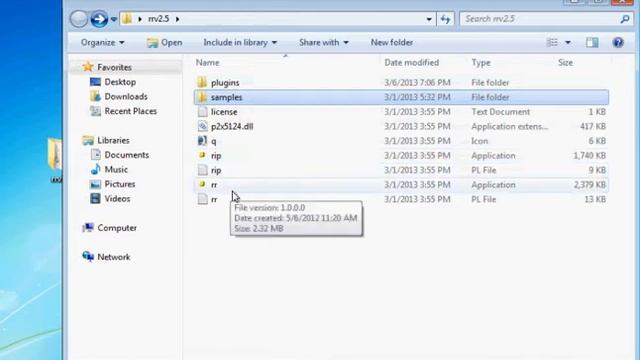640x360 pixels.
Task: Click the Music note icon
Action: click(96, 169)
